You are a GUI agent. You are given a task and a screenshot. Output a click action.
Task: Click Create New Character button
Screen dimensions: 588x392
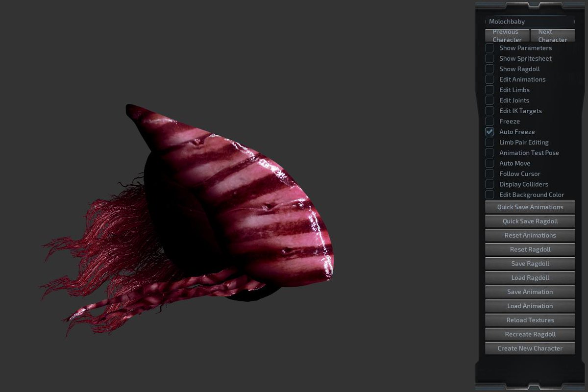click(530, 348)
